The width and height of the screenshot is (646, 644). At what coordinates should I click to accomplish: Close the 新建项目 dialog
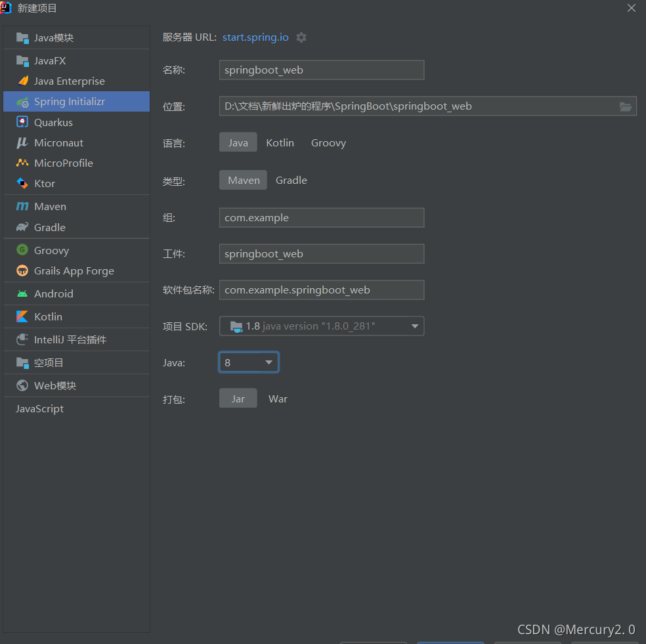631,8
